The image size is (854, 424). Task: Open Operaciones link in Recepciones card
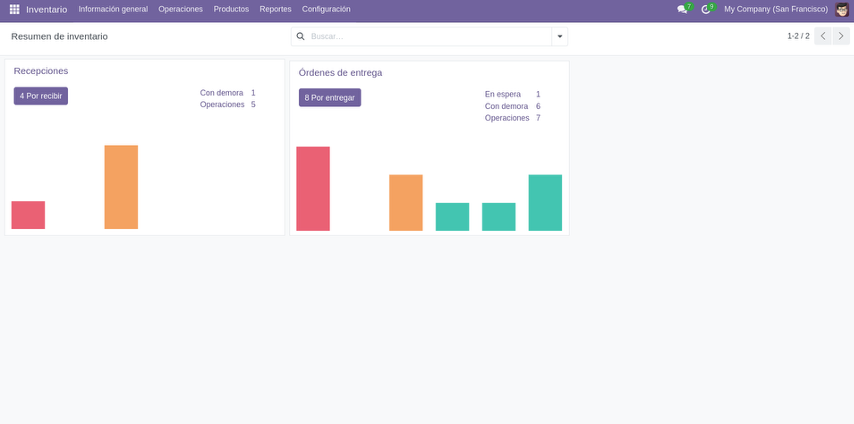point(222,104)
